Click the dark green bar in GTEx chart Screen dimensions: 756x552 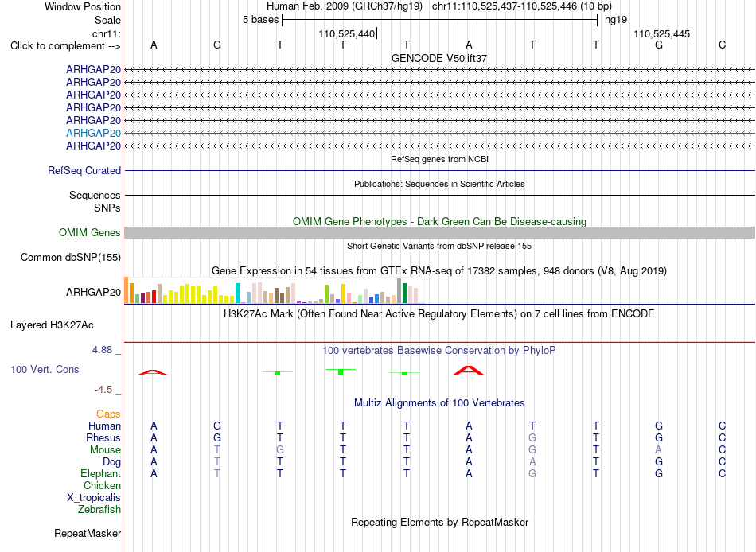(x=404, y=293)
